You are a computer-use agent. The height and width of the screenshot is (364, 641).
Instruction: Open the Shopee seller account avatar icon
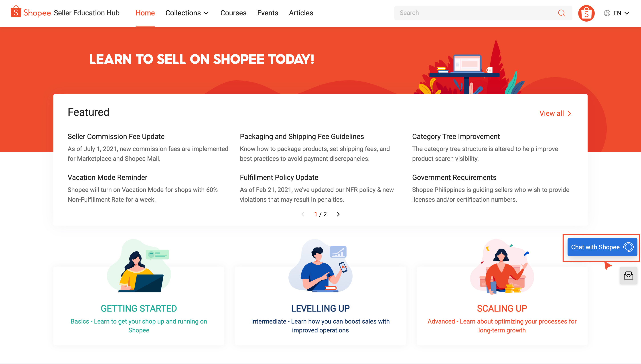point(586,13)
